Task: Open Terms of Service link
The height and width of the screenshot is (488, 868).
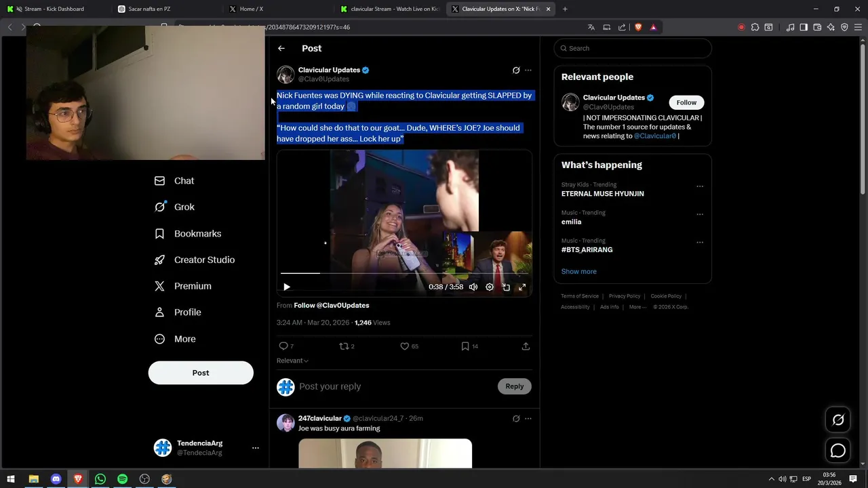Action: pos(580,296)
